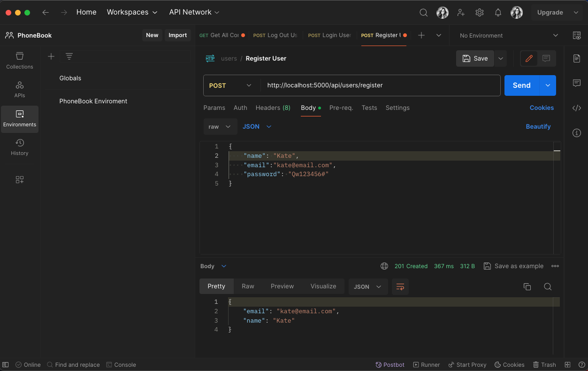This screenshot has width=588, height=371.
Task: Change the raw body type dropdown
Action: click(x=220, y=126)
